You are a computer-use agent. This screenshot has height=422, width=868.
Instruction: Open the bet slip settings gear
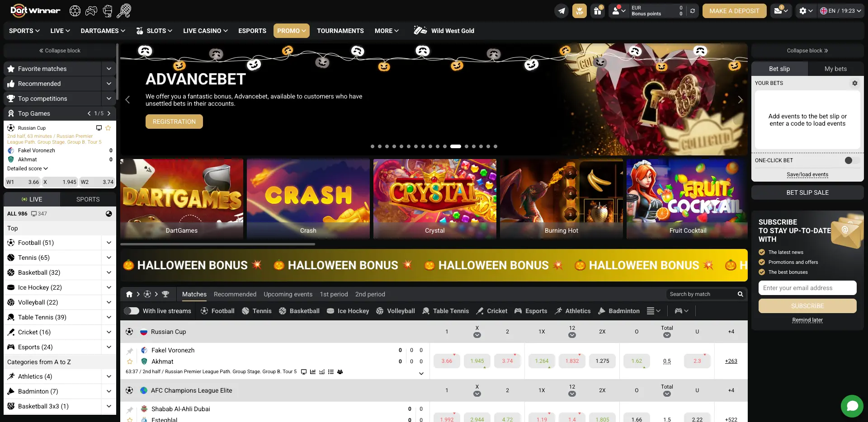854,83
